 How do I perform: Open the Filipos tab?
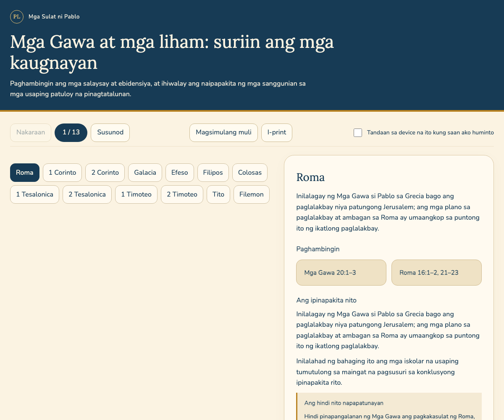click(213, 173)
